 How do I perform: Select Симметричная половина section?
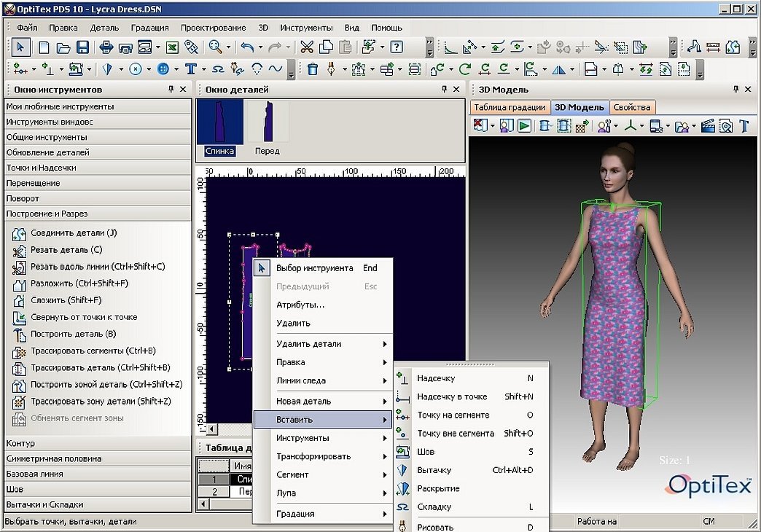click(98, 459)
